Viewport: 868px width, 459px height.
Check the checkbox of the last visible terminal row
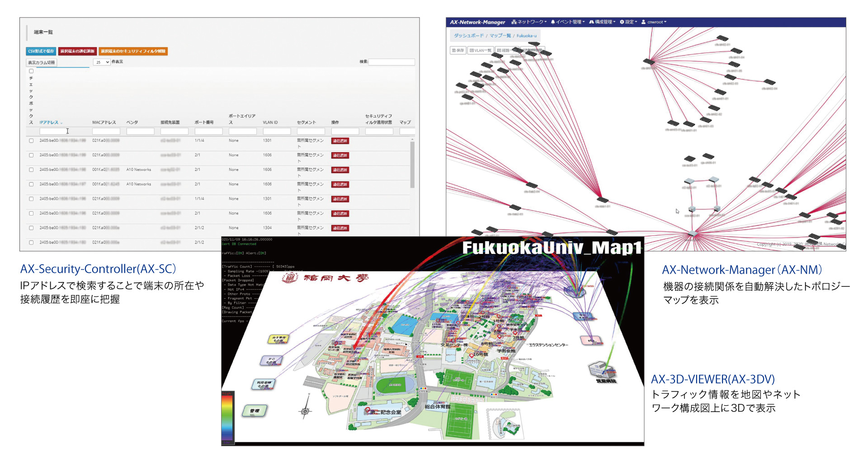coord(31,243)
